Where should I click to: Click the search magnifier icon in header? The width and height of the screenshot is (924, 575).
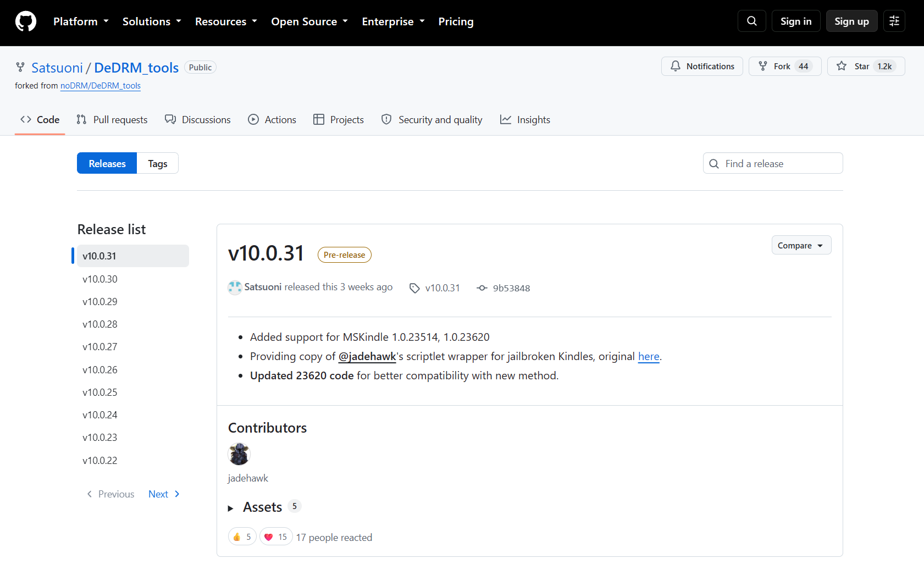[x=752, y=21]
